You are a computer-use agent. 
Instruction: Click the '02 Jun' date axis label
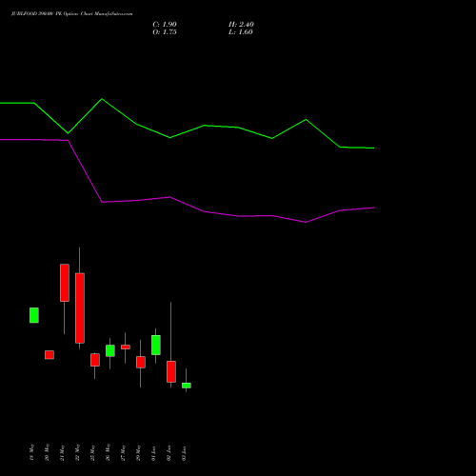[169, 453]
